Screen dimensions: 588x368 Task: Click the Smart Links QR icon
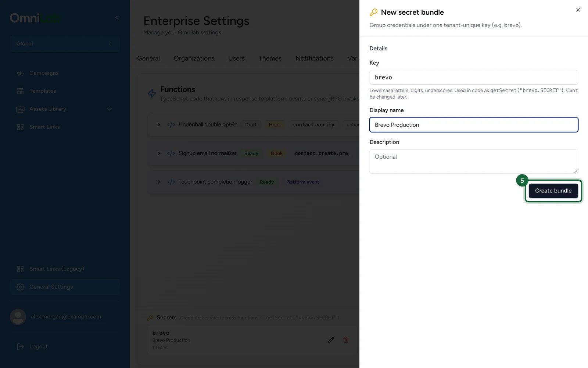20,127
